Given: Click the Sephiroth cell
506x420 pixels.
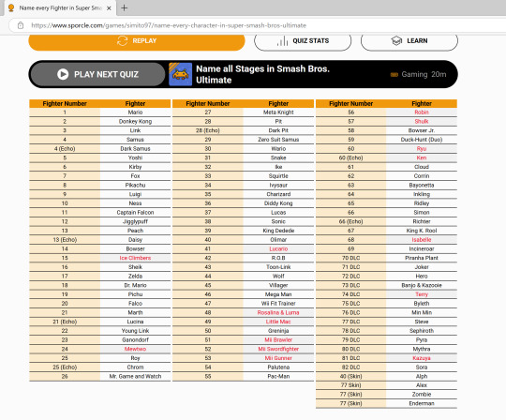Looking at the screenshot, I should 422,331.
